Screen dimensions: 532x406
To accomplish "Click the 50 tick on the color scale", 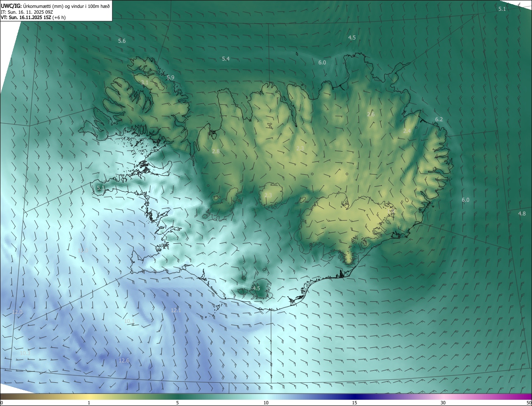I will (529, 403).
